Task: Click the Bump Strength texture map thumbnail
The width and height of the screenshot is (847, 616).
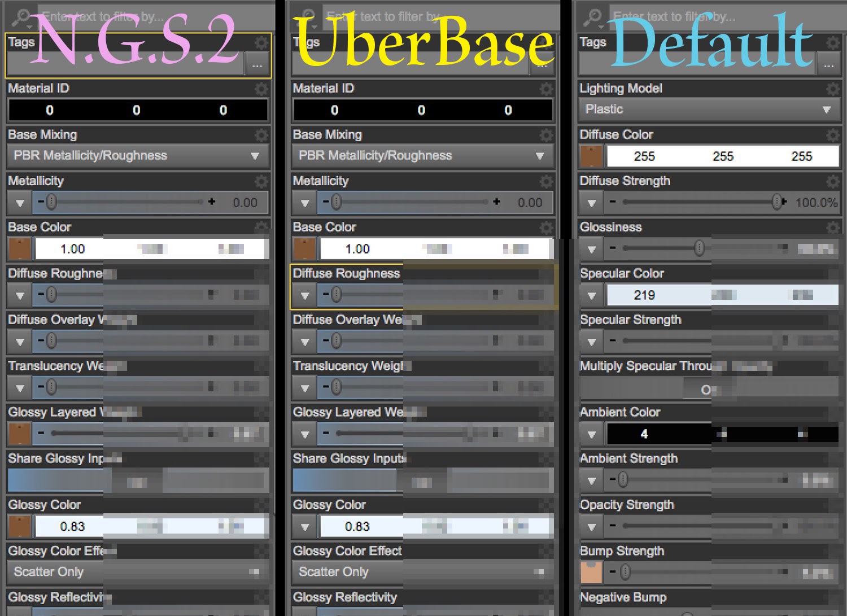Action: point(591,573)
